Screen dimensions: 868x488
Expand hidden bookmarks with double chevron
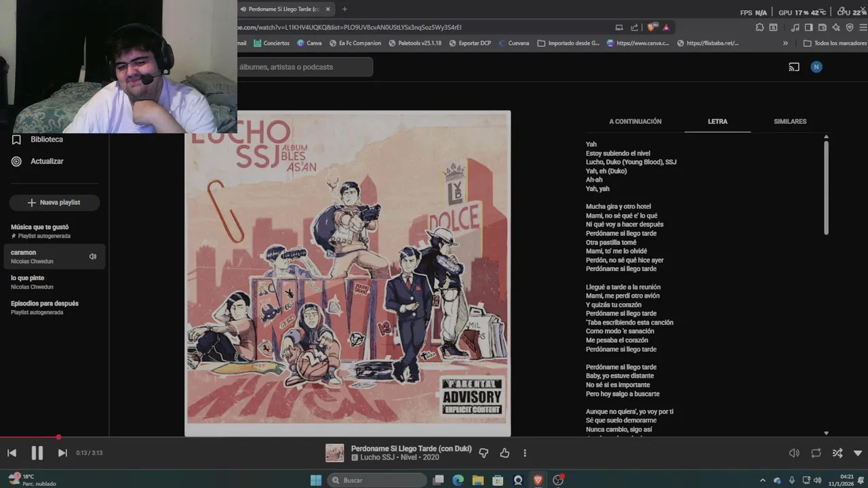point(785,43)
